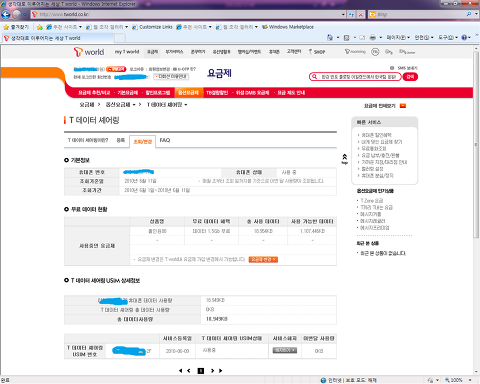This screenshot has width=480, height=384.
Task: Click the browser Back arrow button
Action: pos(6,14)
